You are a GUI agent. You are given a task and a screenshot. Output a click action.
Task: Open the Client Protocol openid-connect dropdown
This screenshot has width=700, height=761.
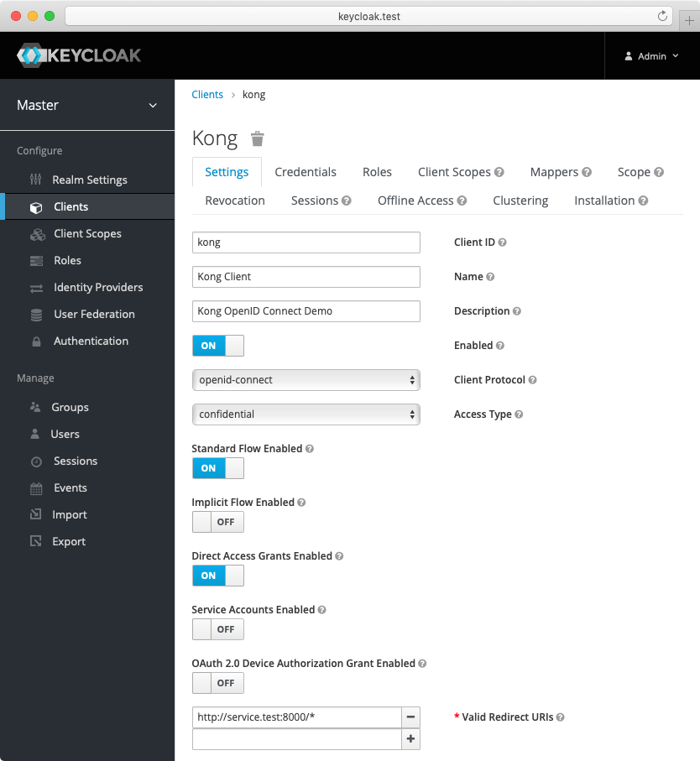point(306,380)
